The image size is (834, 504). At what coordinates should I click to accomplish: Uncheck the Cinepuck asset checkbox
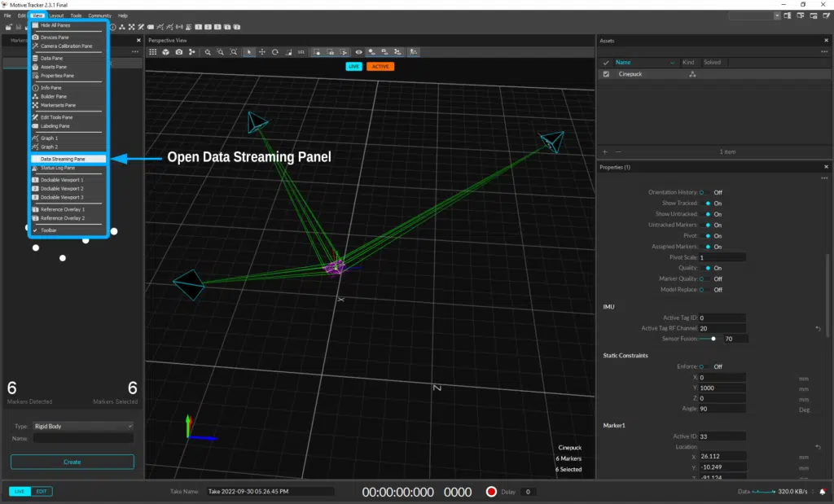(x=606, y=74)
